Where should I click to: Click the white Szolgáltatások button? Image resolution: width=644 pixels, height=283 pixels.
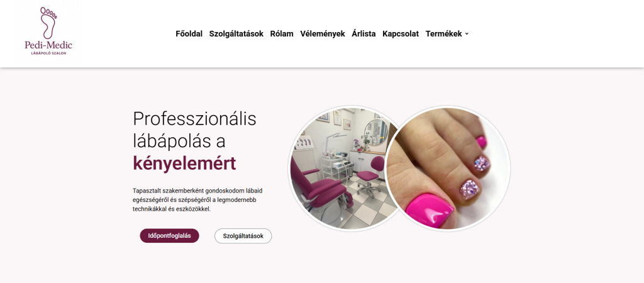click(x=243, y=236)
